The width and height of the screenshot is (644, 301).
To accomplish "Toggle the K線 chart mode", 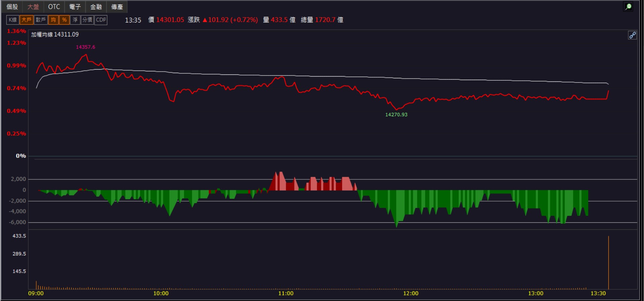I will pos(13,20).
